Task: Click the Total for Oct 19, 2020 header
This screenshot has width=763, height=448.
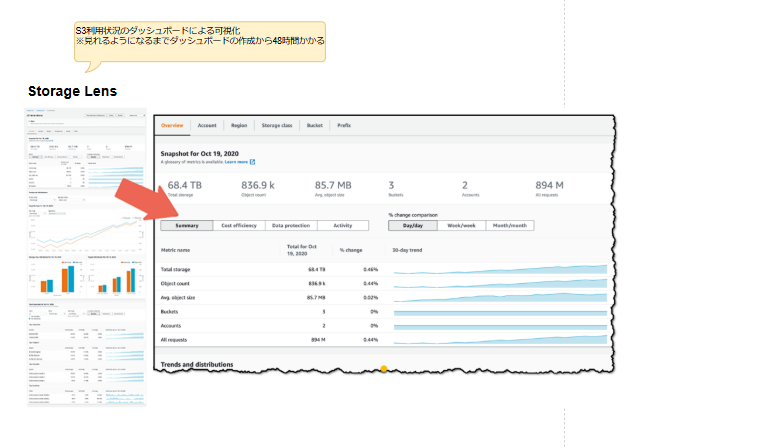Action: click(x=302, y=250)
